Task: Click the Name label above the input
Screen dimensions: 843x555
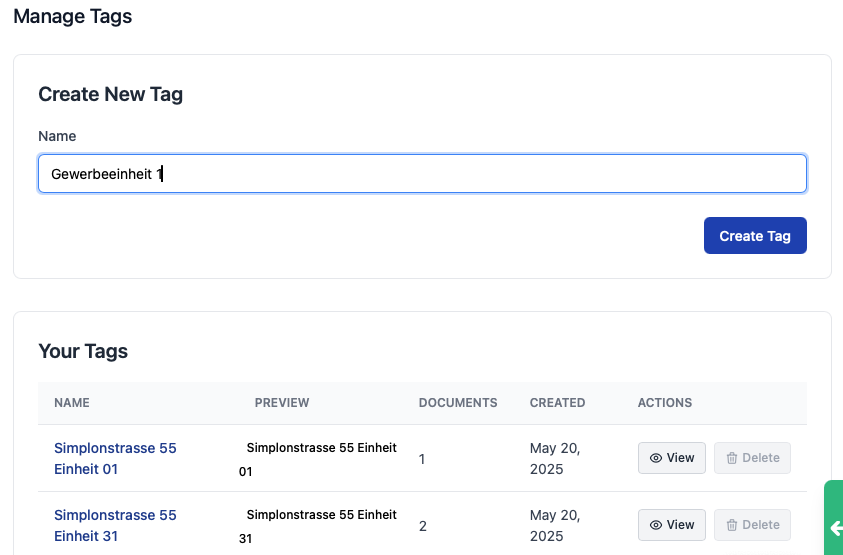Action: (57, 136)
